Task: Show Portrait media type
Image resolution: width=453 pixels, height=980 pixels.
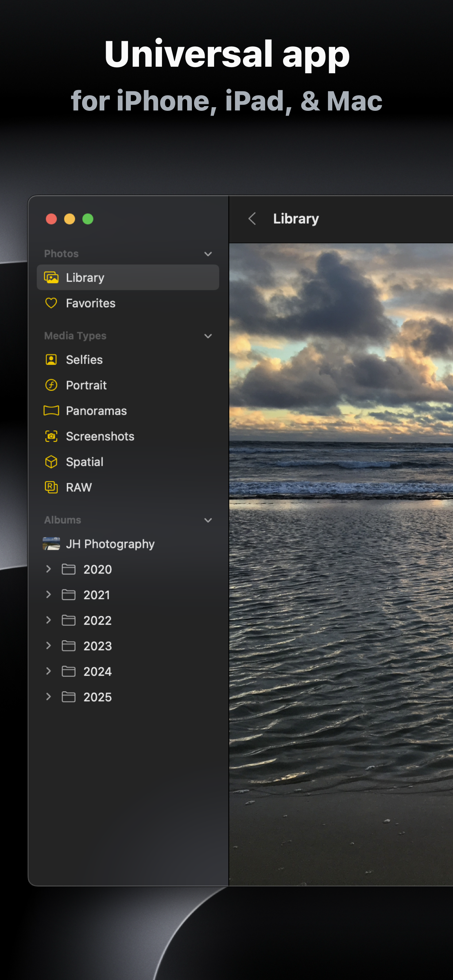Action: coord(128,385)
